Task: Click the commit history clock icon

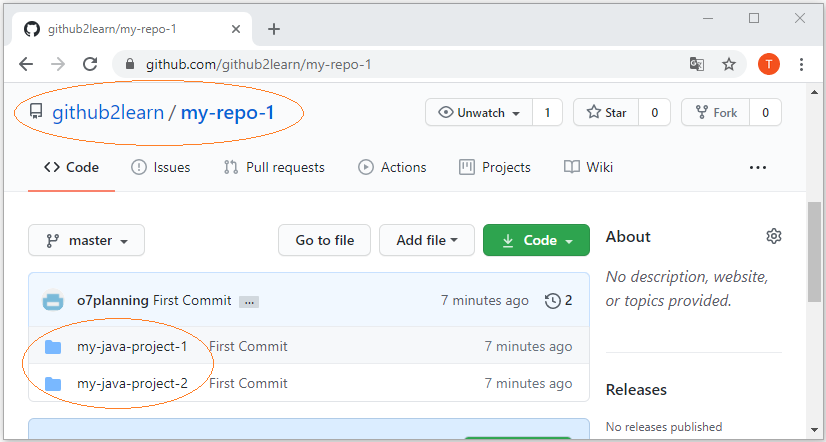Action: pos(553,301)
